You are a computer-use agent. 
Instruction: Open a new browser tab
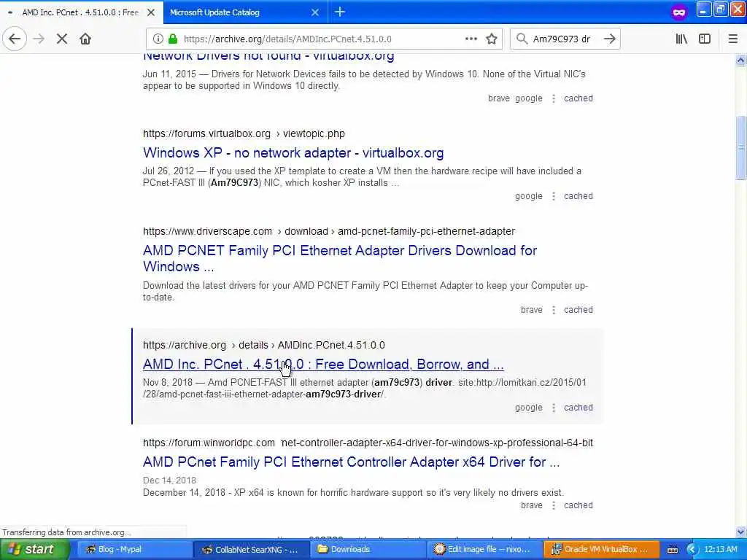(x=340, y=12)
